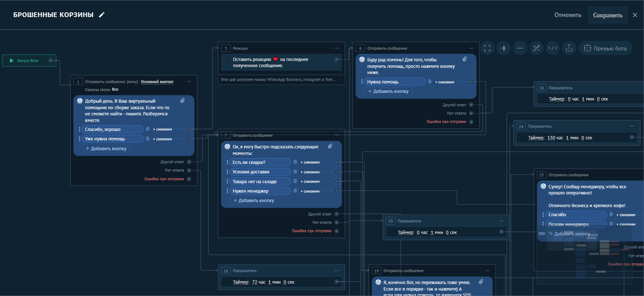Screen dimensions: 644x296
Task: Attach file in step 7 message
Action: (330, 146)
